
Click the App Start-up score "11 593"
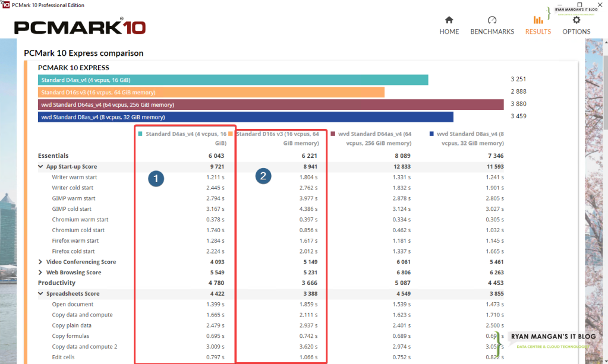tap(495, 166)
